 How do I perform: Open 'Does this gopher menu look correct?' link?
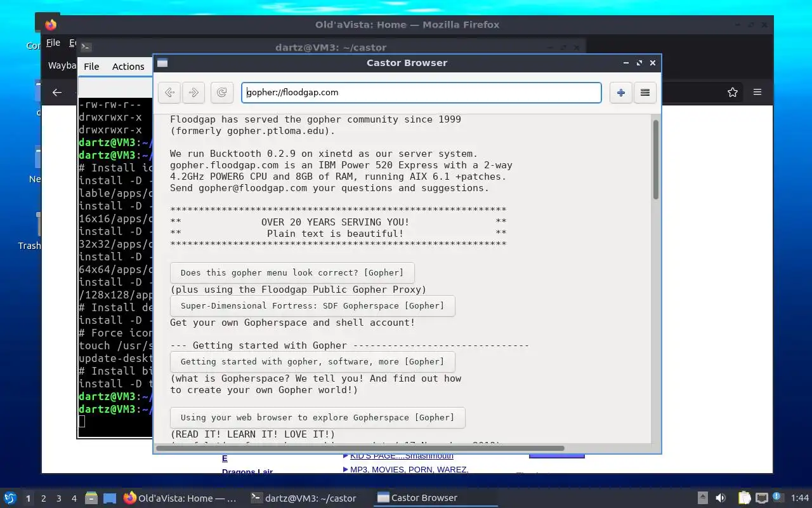[292, 272]
